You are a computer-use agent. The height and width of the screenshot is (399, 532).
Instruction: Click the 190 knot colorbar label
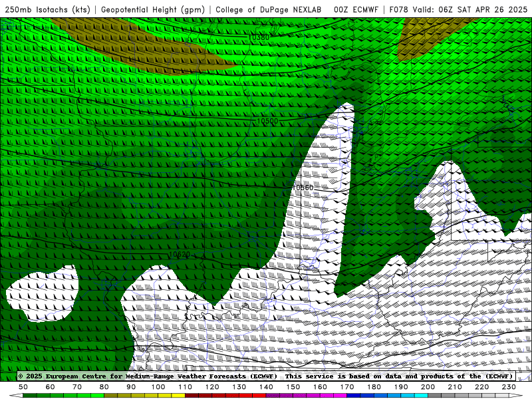pyautogui.click(x=401, y=387)
